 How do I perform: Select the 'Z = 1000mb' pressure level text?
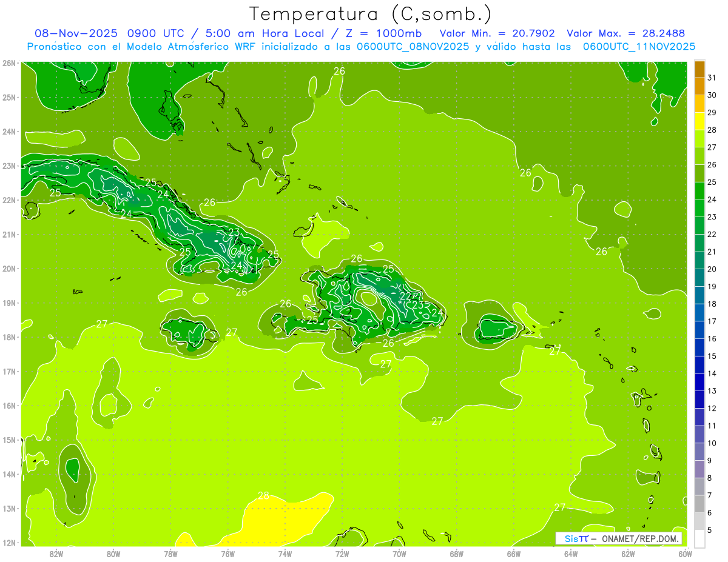383,33
